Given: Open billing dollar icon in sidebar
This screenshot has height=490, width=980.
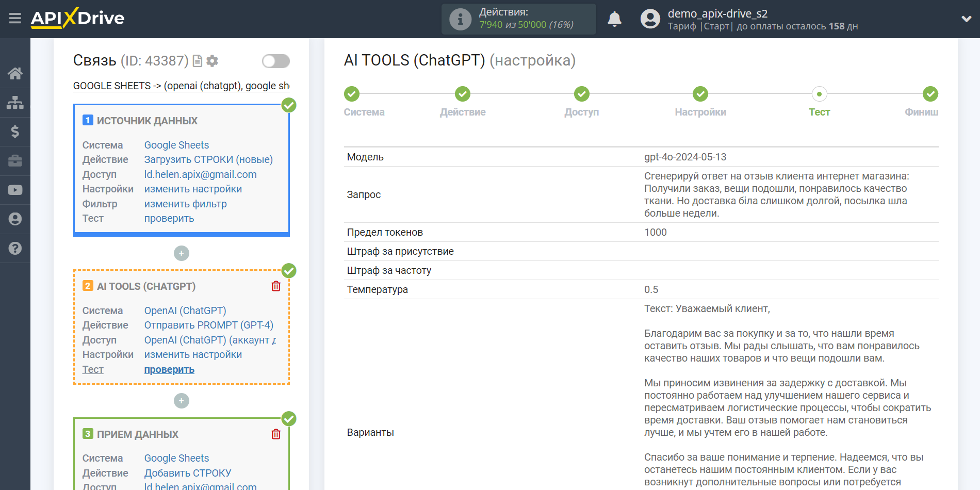Looking at the screenshot, I should point(15,132).
